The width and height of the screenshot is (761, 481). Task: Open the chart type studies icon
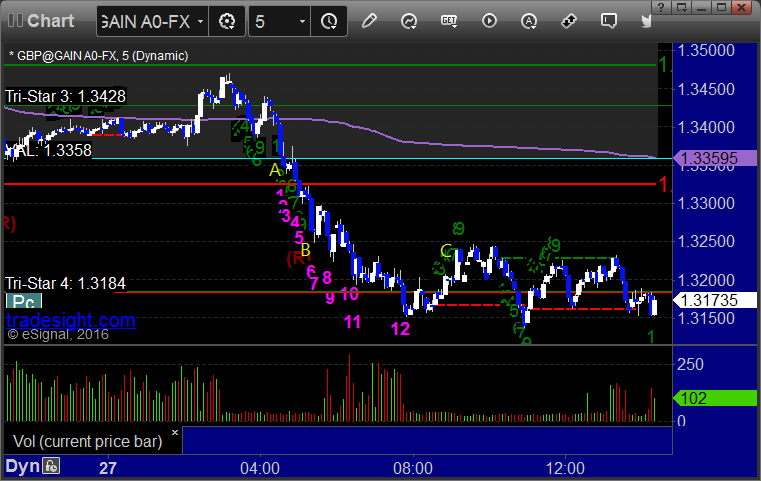pos(409,21)
